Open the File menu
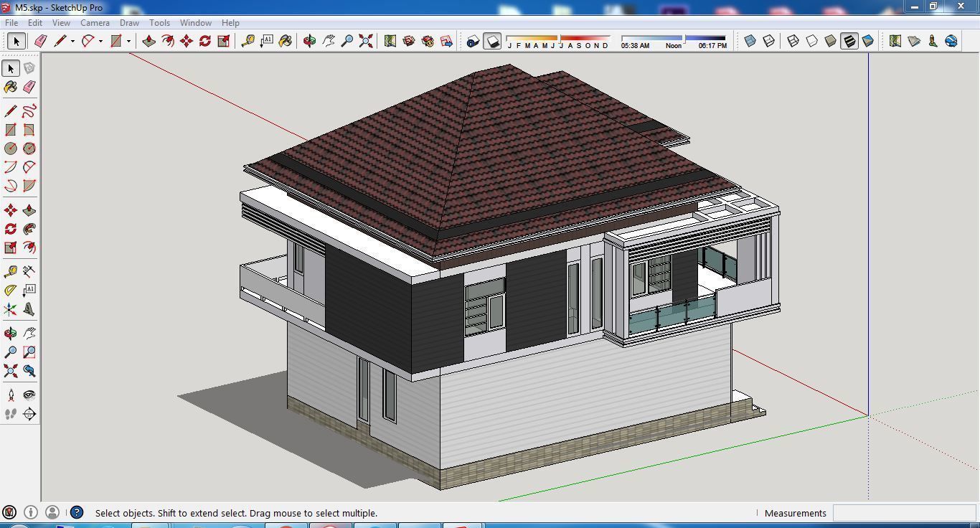This screenshot has height=528, width=980. tap(11, 23)
